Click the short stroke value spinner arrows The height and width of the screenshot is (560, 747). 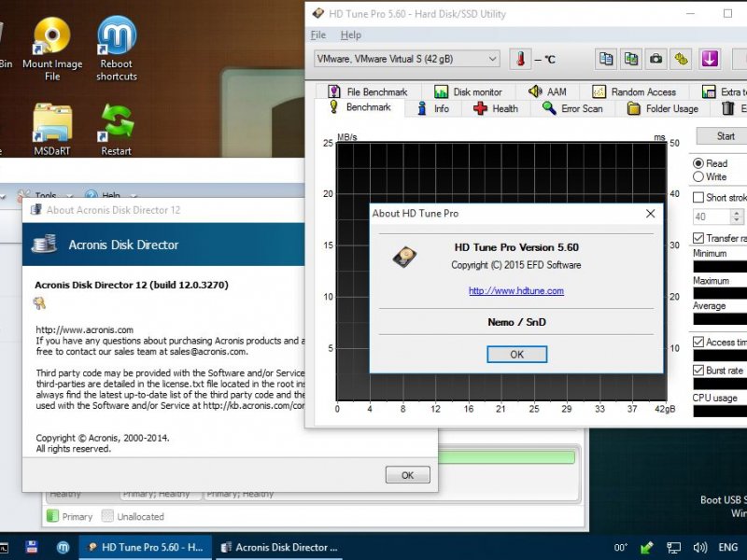[736, 217]
